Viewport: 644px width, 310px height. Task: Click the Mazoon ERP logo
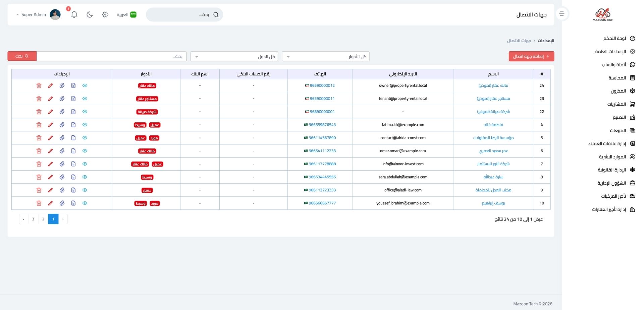pos(603,15)
